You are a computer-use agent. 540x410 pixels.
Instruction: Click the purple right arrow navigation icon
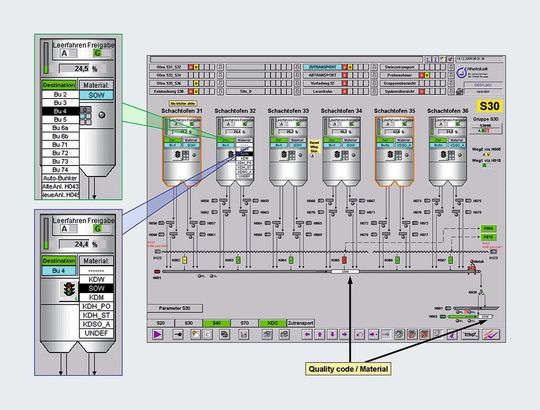click(x=344, y=334)
